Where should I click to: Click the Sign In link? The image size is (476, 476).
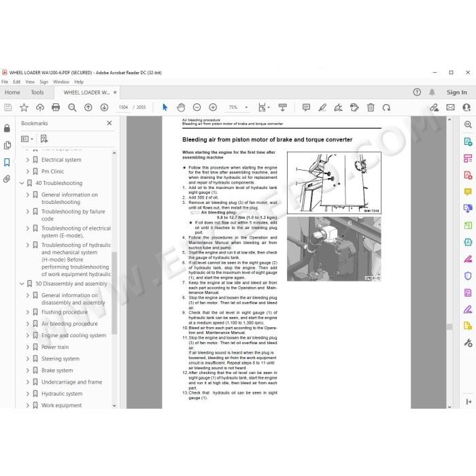pyautogui.click(x=456, y=92)
